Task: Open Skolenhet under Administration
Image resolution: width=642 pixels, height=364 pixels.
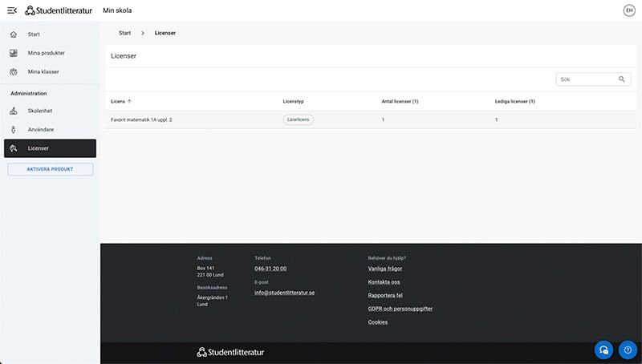Action: pyautogui.click(x=50, y=111)
